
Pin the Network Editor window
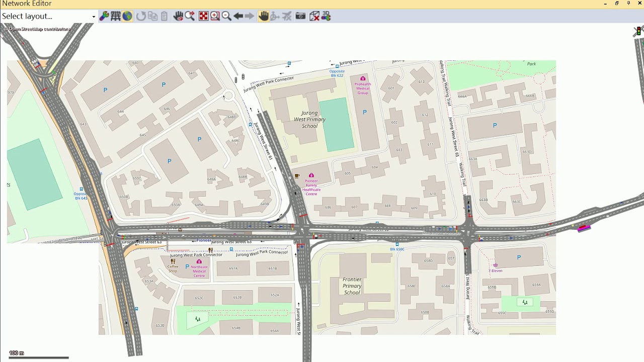pyautogui.click(x=628, y=4)
